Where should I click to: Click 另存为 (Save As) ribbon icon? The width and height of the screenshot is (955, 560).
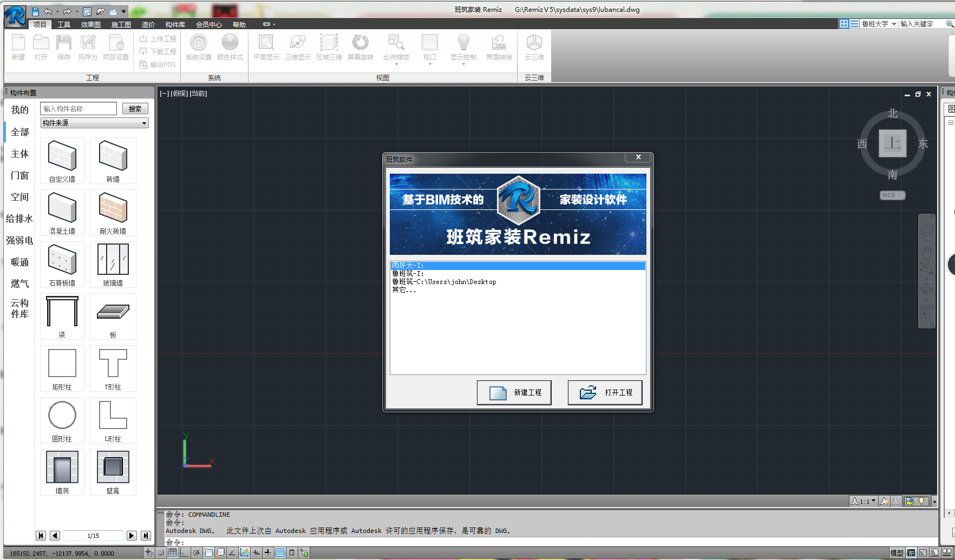pyautogui.click(x=87, y=47)
